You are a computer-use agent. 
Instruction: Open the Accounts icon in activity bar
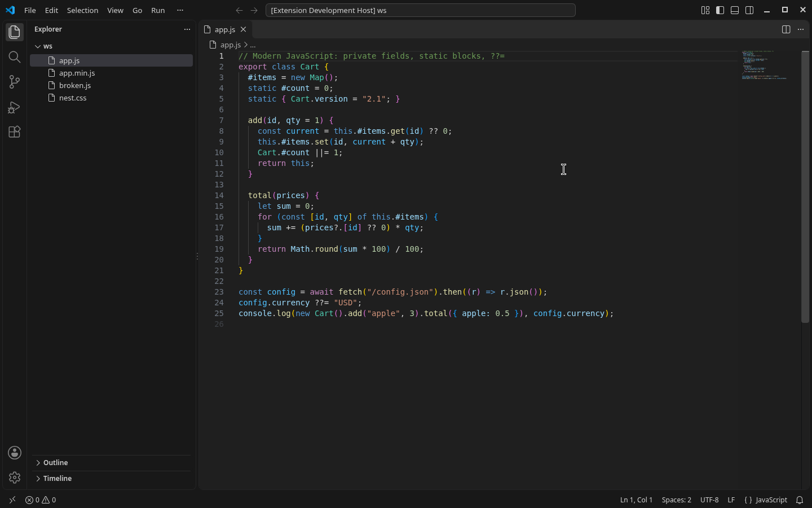[15, 453]
